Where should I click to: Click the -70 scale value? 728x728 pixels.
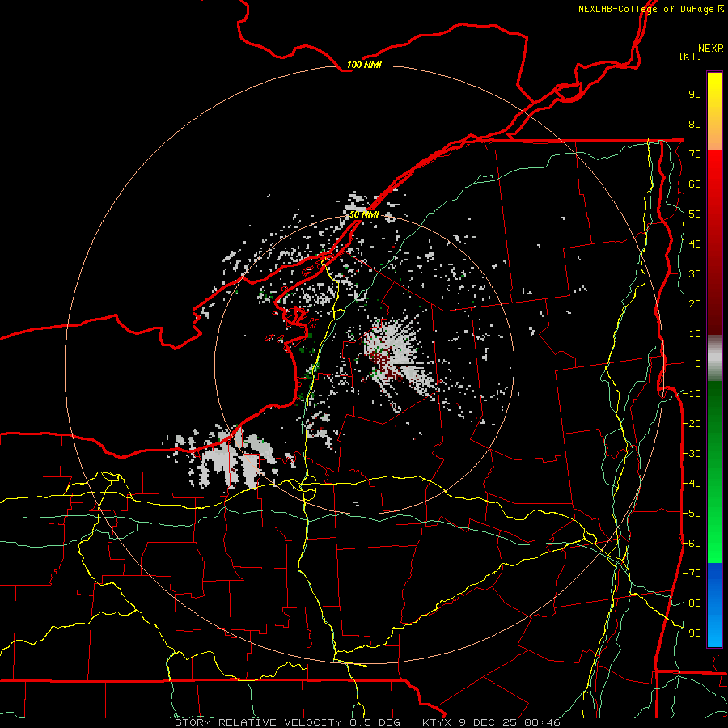click(x=692, y=574)
